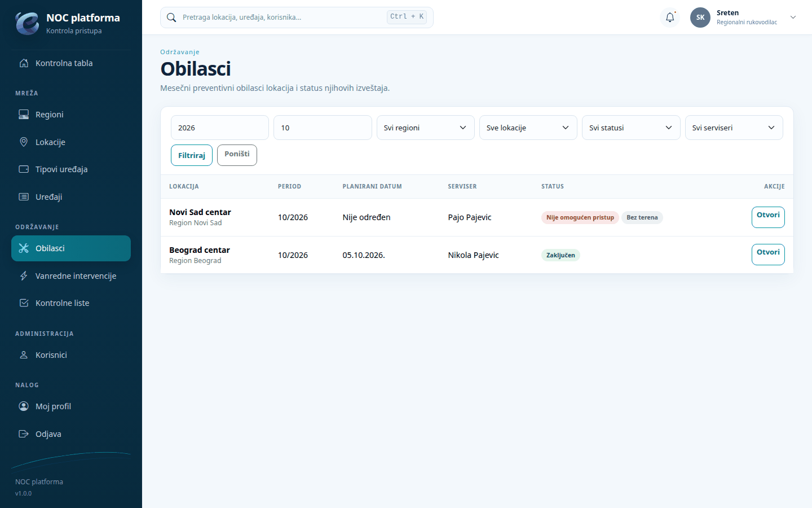This screenshot has height=508, width=812.
Task: Click the Moj profil avatar icon
Action: tap(24, 406)
